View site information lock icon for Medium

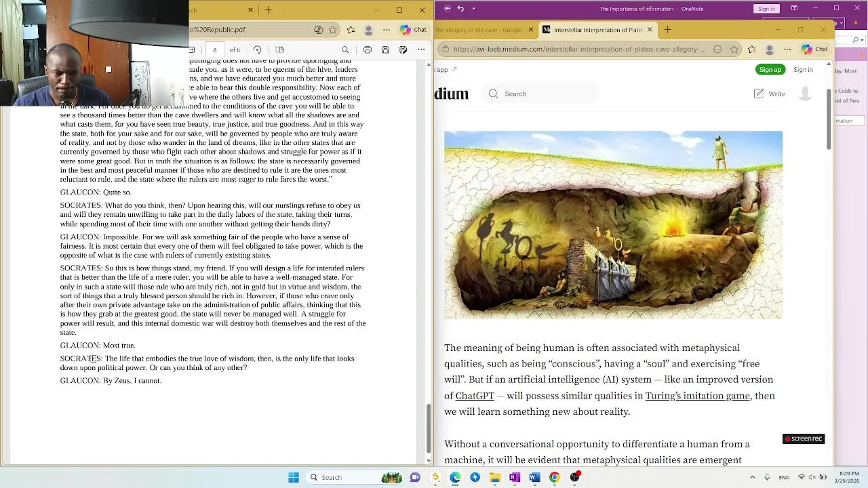point(445,49)
